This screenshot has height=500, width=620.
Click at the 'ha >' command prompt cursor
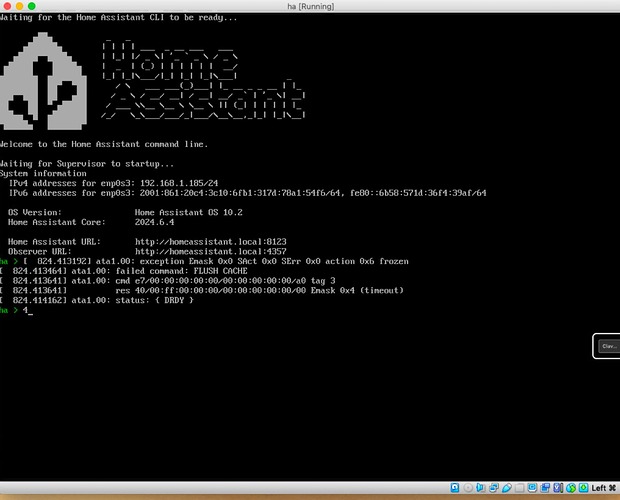(x=30, y=311)
